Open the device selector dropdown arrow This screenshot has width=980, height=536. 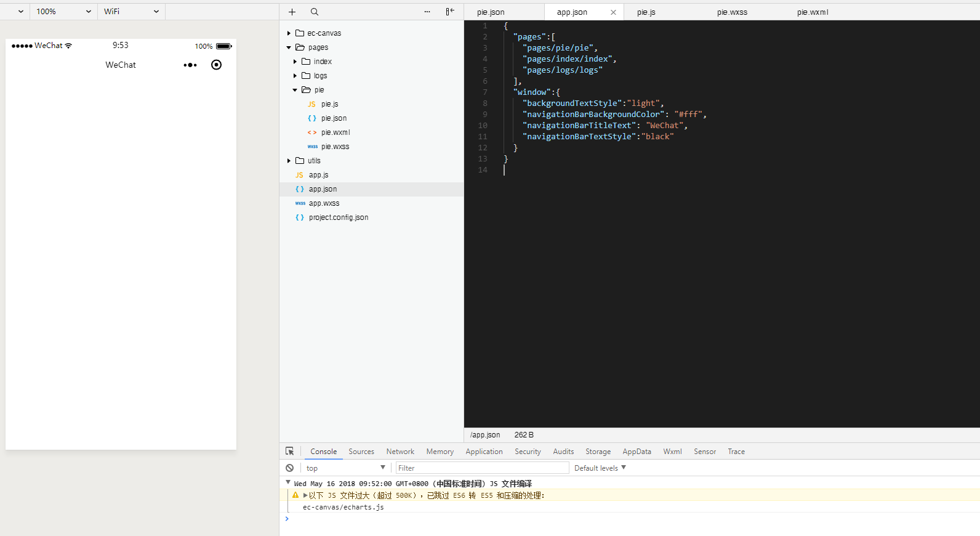(20, 12)
